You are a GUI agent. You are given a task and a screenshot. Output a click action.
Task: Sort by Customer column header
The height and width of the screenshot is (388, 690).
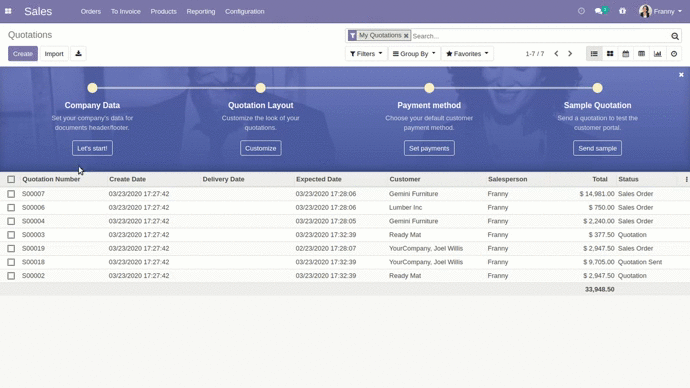point(405,179)
